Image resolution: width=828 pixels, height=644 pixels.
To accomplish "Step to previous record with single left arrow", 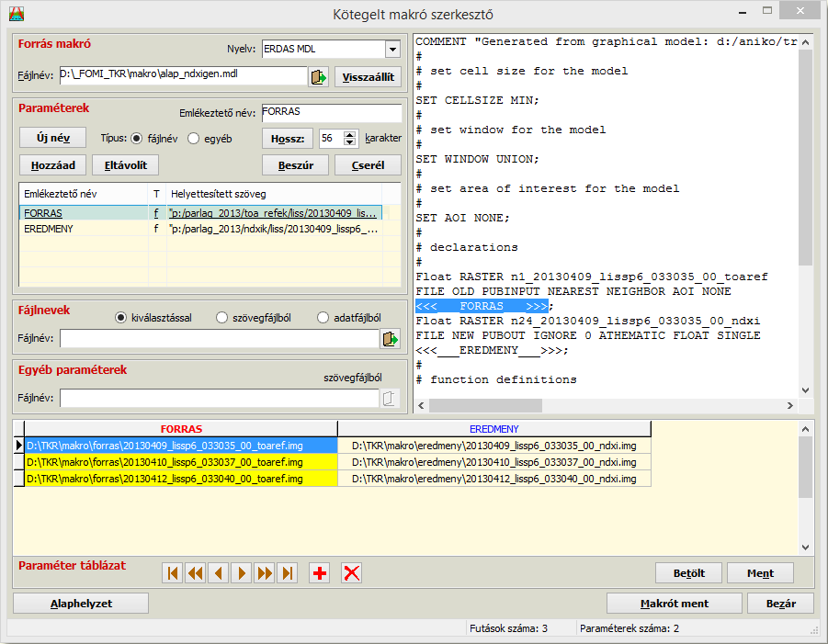I will coord(218,573).
